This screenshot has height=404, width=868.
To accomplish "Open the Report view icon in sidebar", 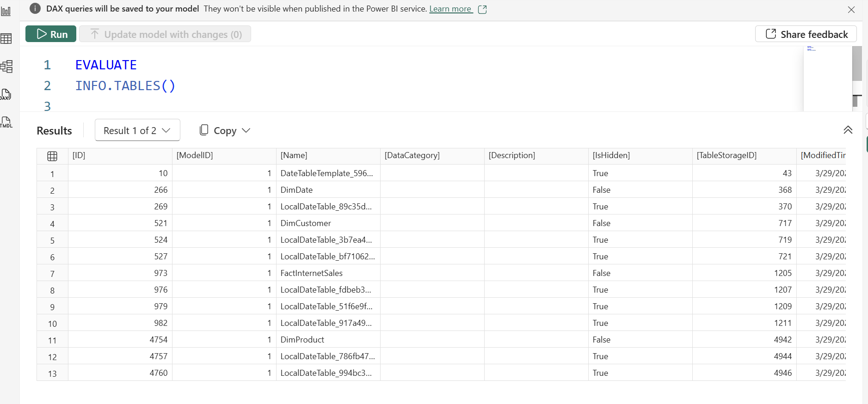I will (x=6, y=11).
